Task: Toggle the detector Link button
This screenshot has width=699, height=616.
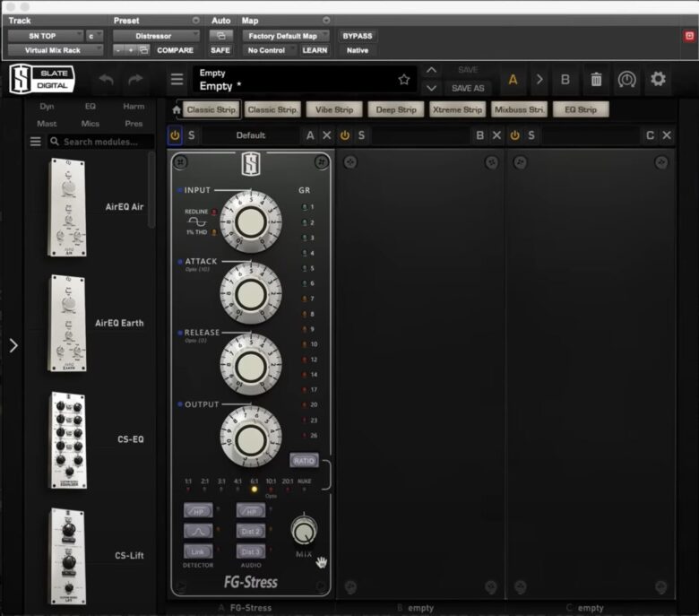Action: tap(198, 551)
